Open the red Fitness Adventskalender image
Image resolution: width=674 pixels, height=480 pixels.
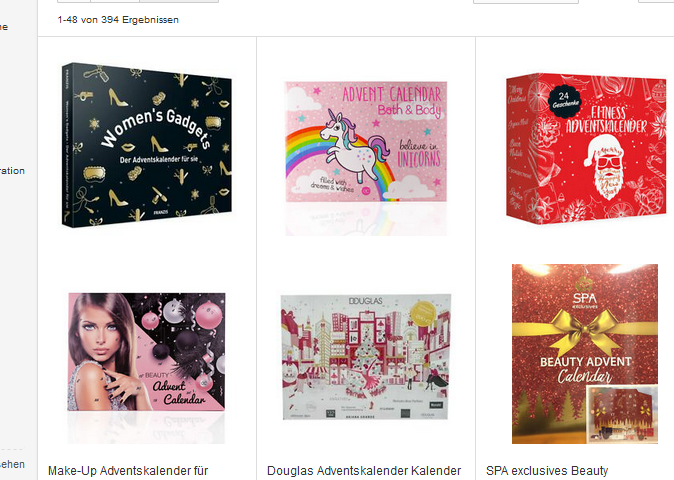coord(586,149)
